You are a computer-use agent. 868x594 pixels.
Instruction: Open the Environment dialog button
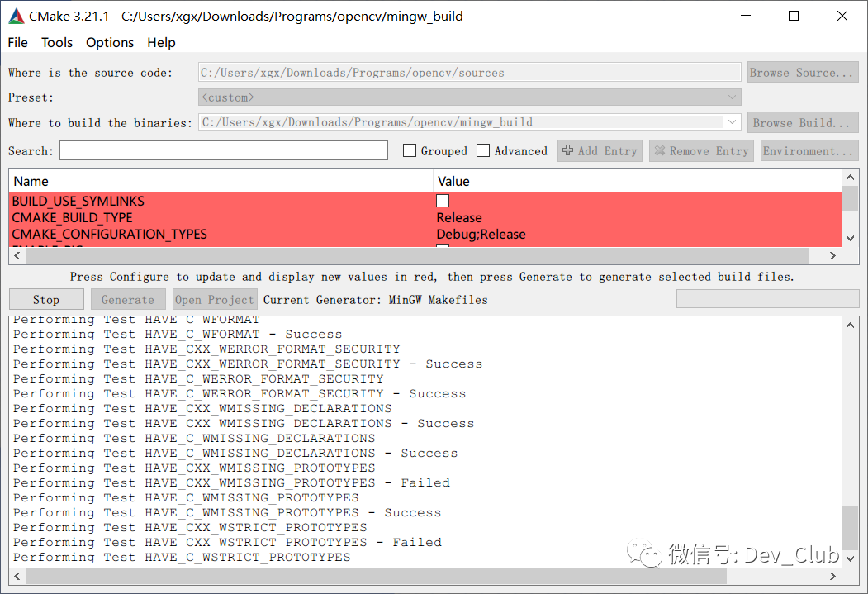click(x=809, y=150)
